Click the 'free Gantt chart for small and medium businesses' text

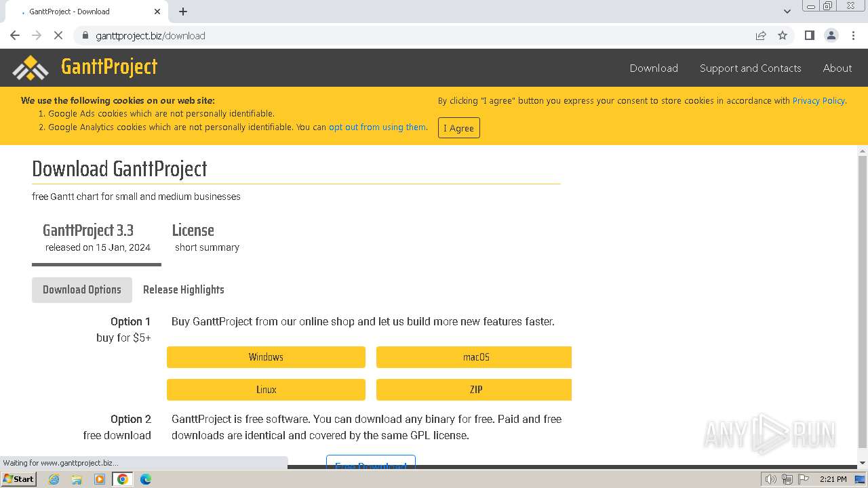click(x=136, y=197)
